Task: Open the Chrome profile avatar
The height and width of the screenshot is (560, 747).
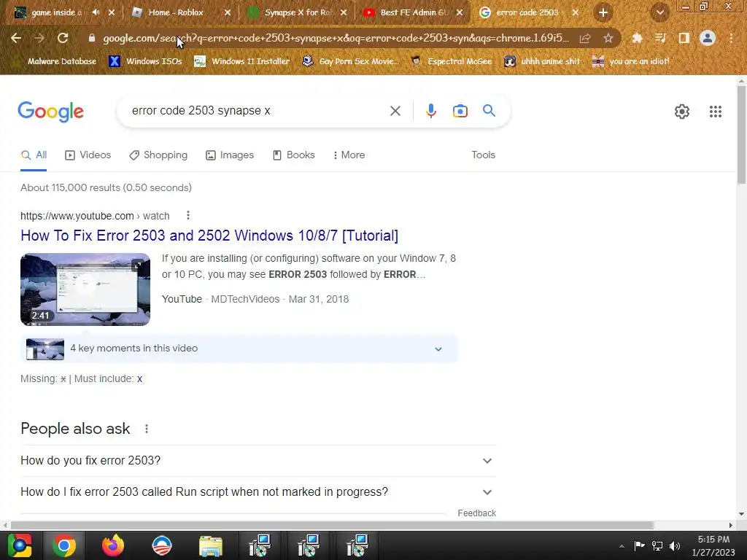Action: pyautogui.click(x=708, y=38)
